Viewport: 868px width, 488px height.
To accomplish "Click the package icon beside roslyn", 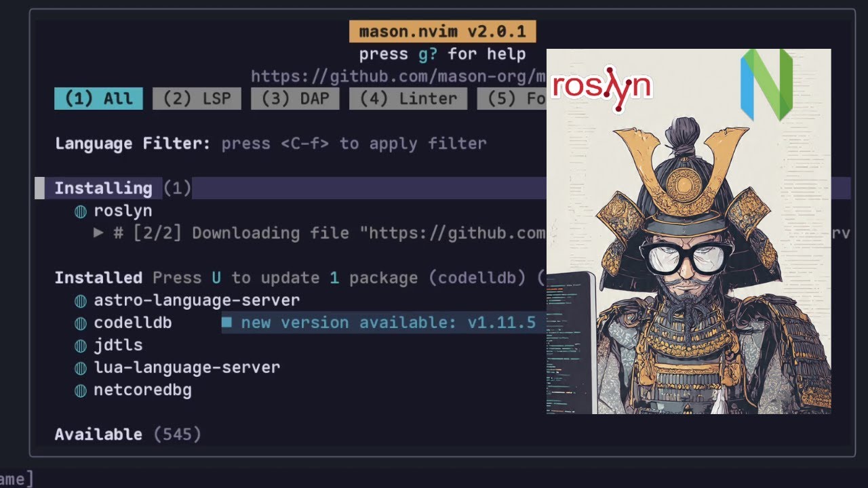I will [x=81, y=211].
